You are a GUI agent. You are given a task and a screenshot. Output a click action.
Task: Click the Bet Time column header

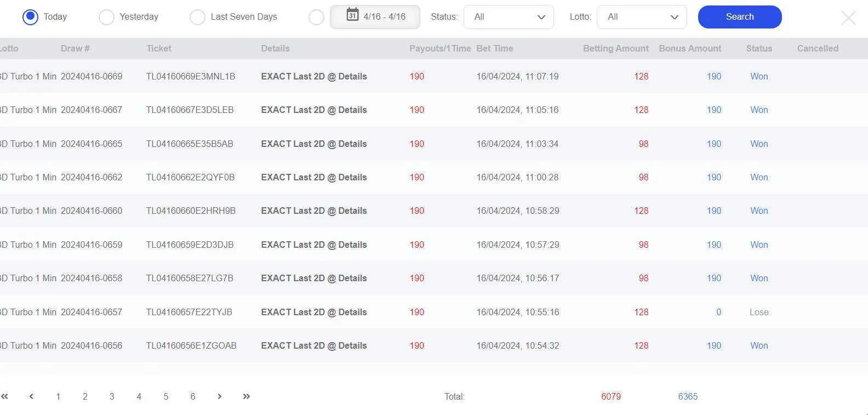click(495, 48)
